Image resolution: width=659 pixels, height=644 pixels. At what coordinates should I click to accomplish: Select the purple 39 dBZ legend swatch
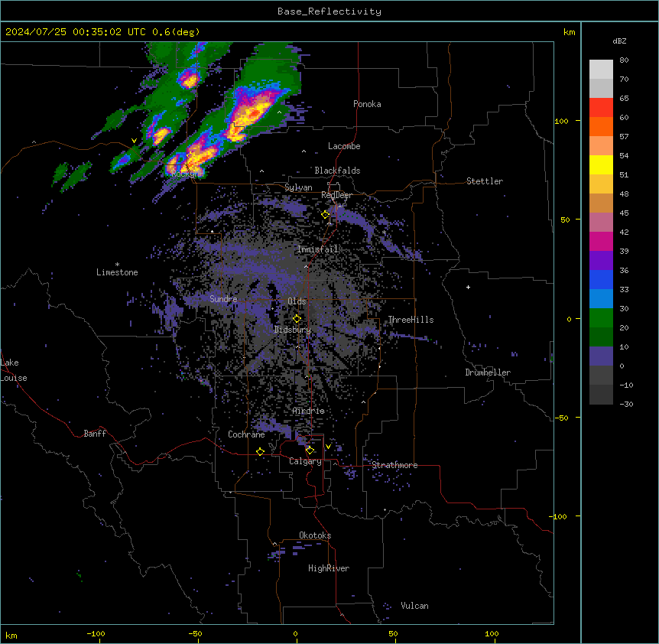[x=601, y=260]
